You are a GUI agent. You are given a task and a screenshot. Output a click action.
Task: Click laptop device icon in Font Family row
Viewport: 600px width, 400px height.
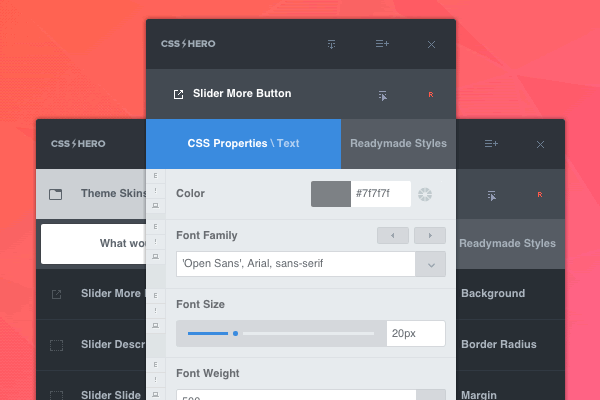coord(155,256)
